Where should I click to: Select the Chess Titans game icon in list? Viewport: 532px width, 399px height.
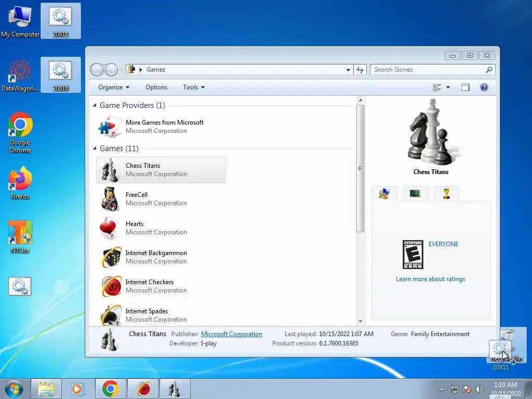tap(110, 170)
